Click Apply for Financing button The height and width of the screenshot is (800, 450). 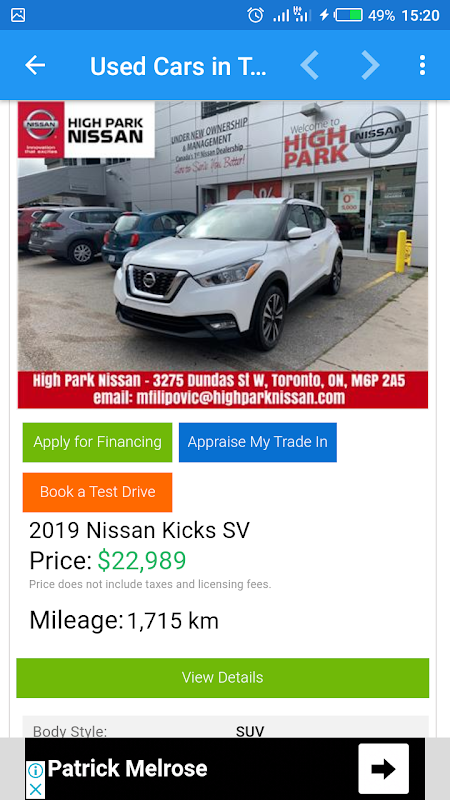[97, 442]
